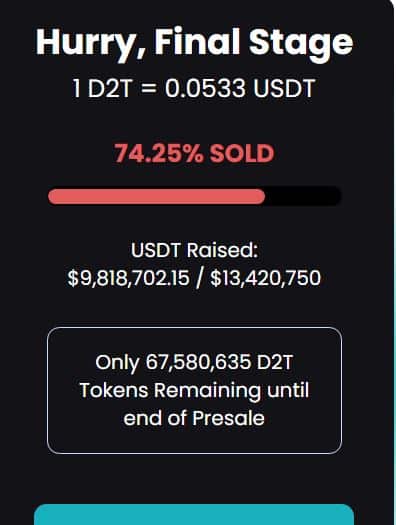Click the "1 D2T = 0.0533 USDT" price text
Screen dimensions: 396x525
(x=193, y=89)
